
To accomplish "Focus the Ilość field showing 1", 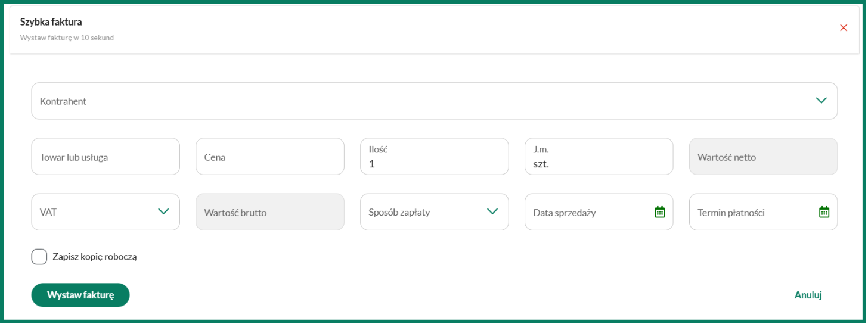I will point(435,157).
